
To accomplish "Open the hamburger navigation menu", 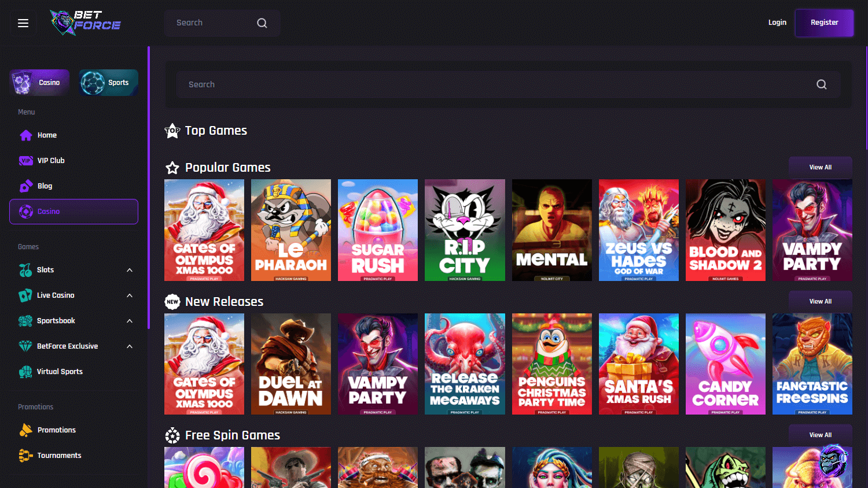I will pyautogui.click(x=23, y=23).
